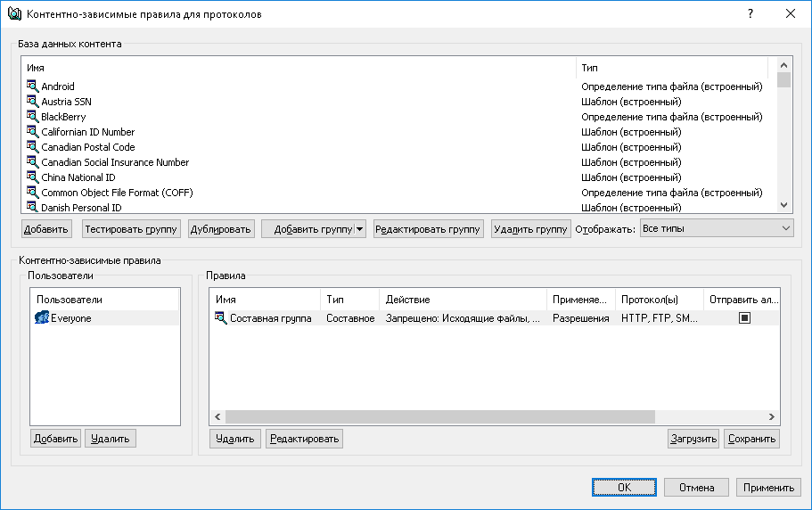Open the Отображать types dropdown
Screen dimensions: 812x510
pos(716,229)
